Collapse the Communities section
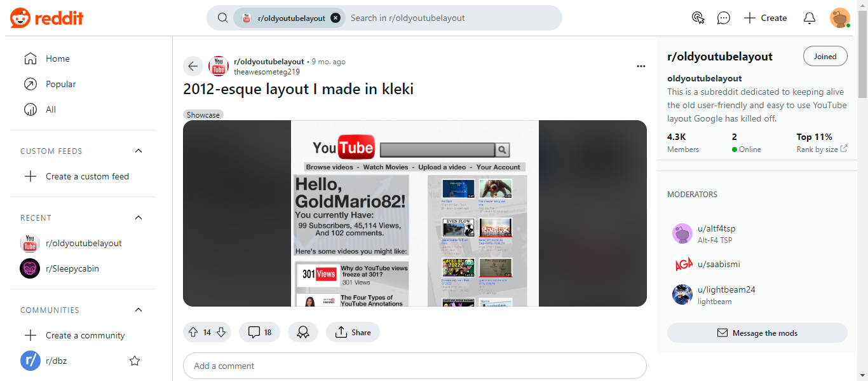868x381 pixels. coord(139,310)
